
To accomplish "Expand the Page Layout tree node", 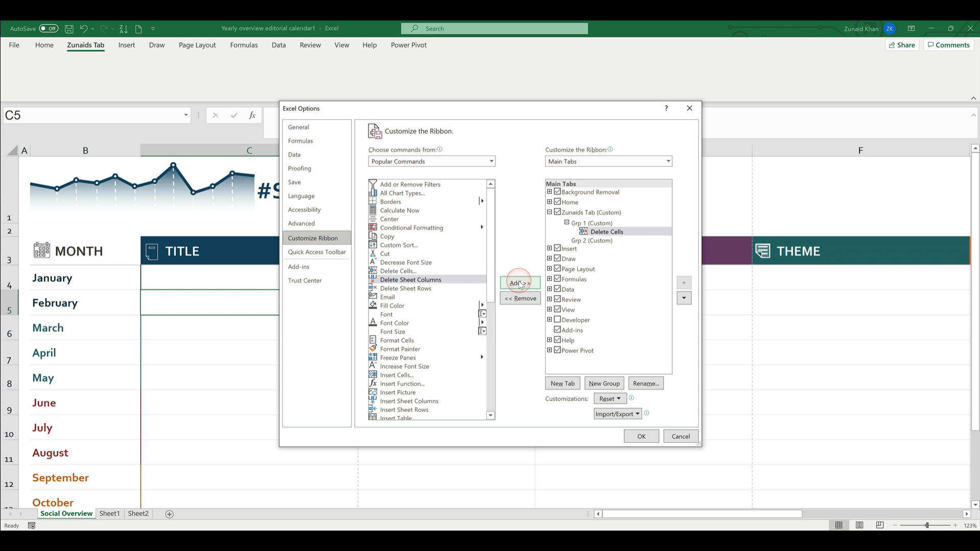I will click(549, 268).
